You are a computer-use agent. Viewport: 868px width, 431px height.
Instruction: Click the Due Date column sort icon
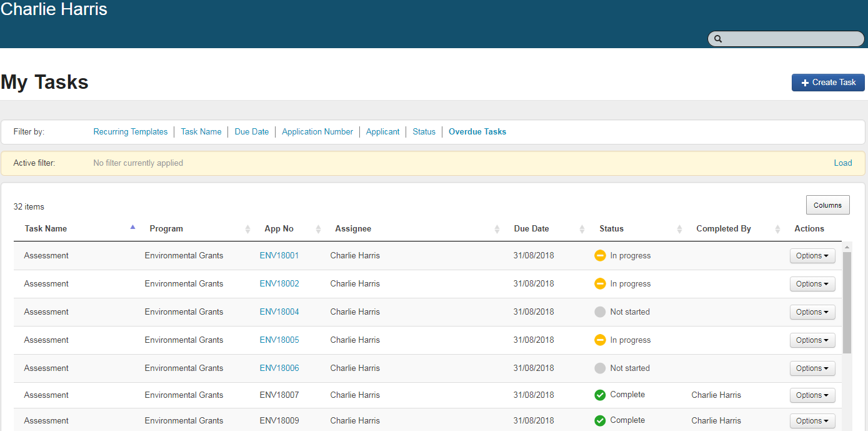click(582, 229)
